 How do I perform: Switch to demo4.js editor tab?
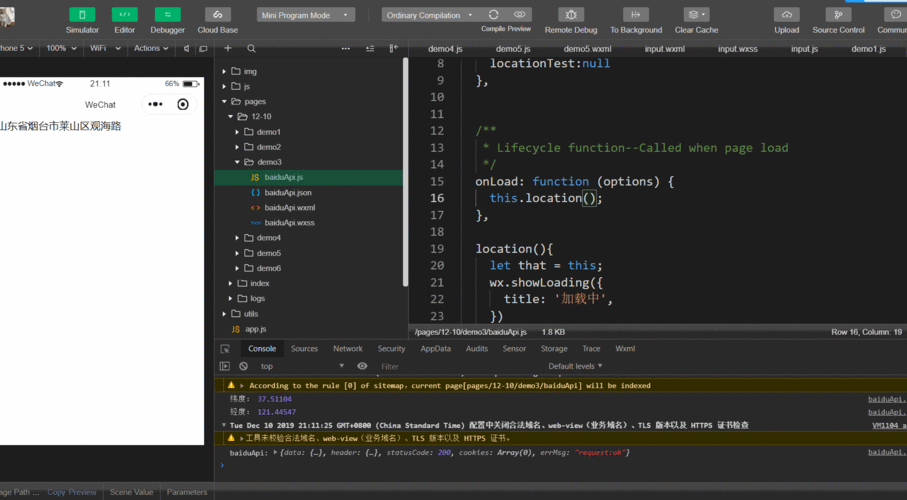pos(445,49)
